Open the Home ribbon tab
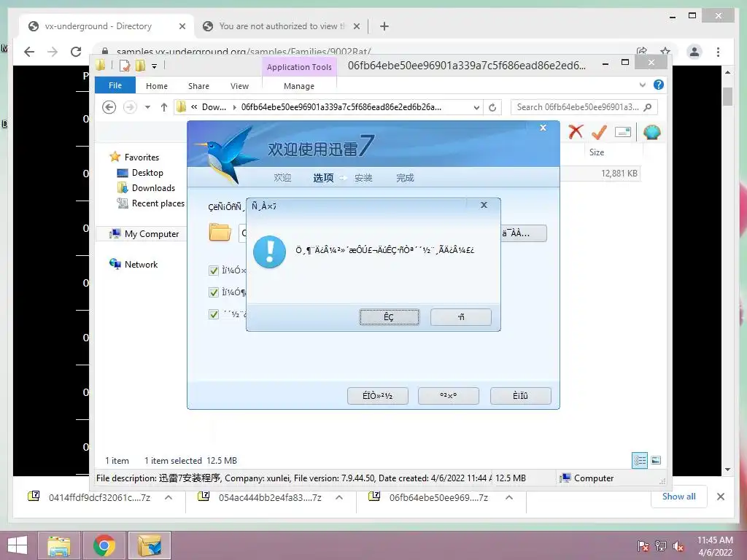Image resolution: width=747 pixels, height=560 pixels. coord(157,86)
